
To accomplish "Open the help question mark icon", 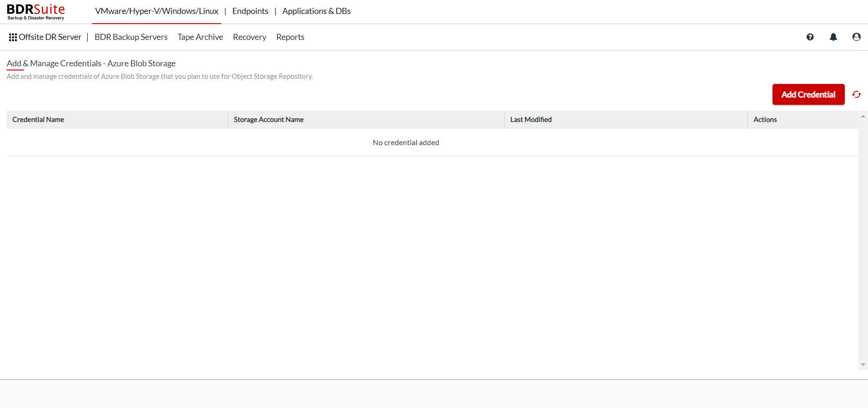I will pyautogui.click(x=810, y=37).
